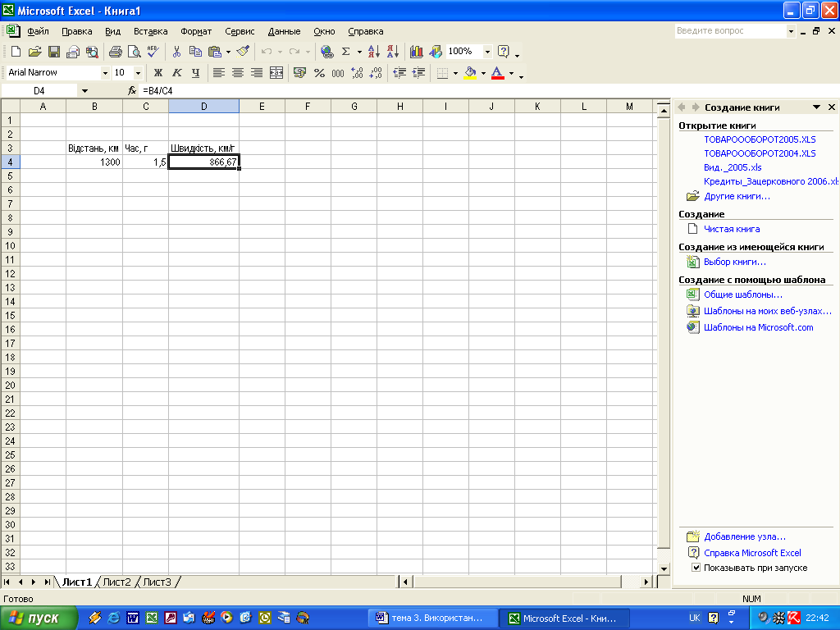Image resolution: width=840 pixels, height=630 pixels.
Task: Switch to the Лист3 sheet tab
Action: pos(157,582)
